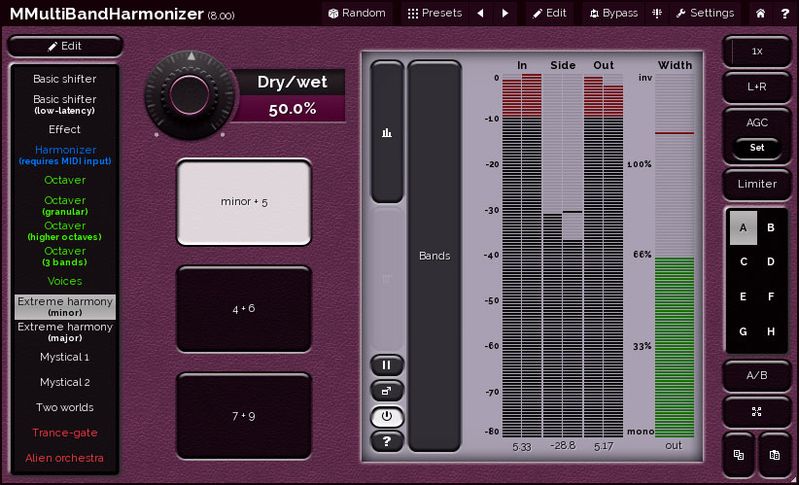Click the meter panel's power icon button
Image resolution: width=800 pixels, height=485 pixels.
387,416
